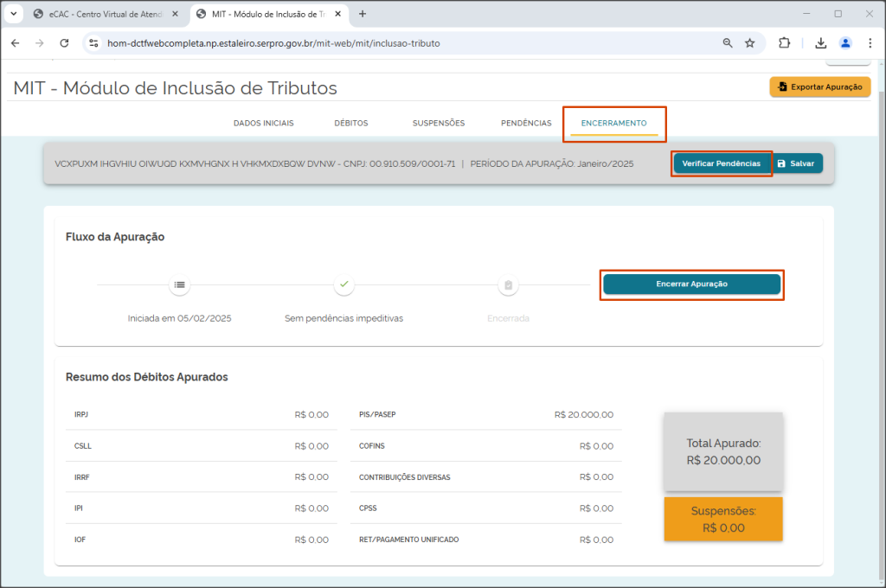The image size is (886, 588).
Task: Open the DADOS INICIAIS tab
Action: [263, 123]
